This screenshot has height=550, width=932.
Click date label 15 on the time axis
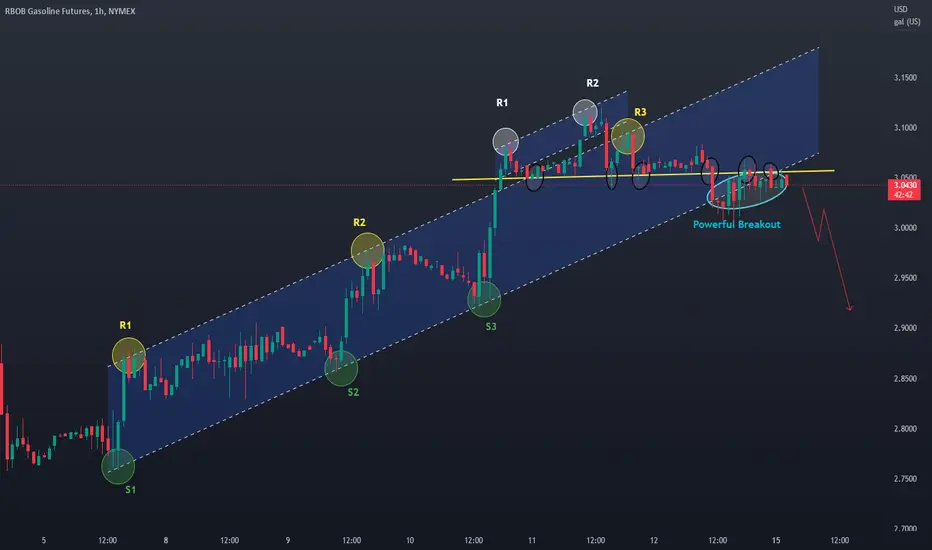(776, 540)
